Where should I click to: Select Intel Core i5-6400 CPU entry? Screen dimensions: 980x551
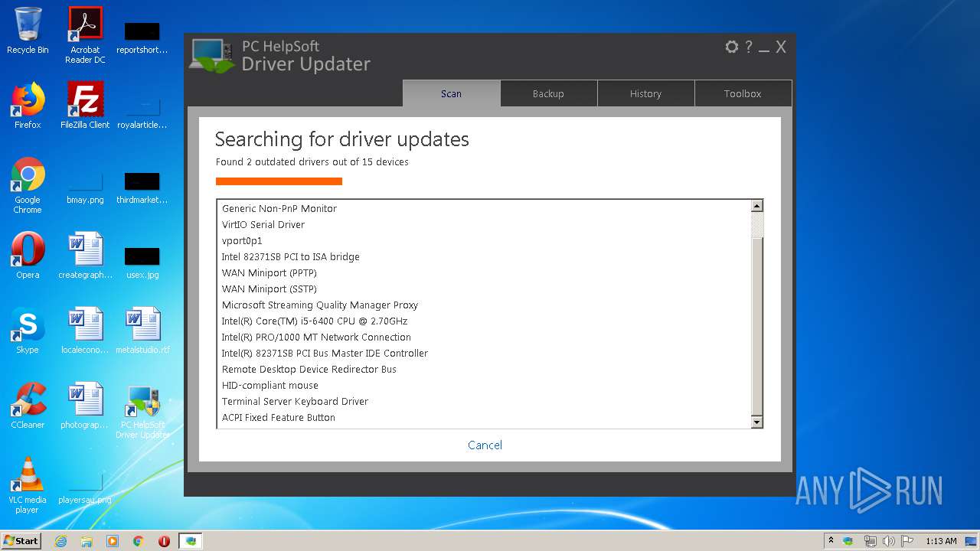[314, 321]
